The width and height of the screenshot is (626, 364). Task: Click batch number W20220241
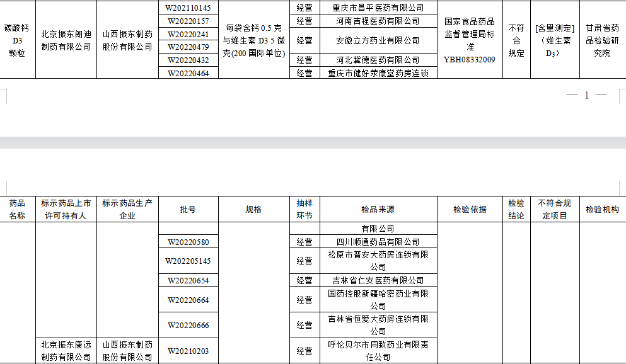[188, 34]
